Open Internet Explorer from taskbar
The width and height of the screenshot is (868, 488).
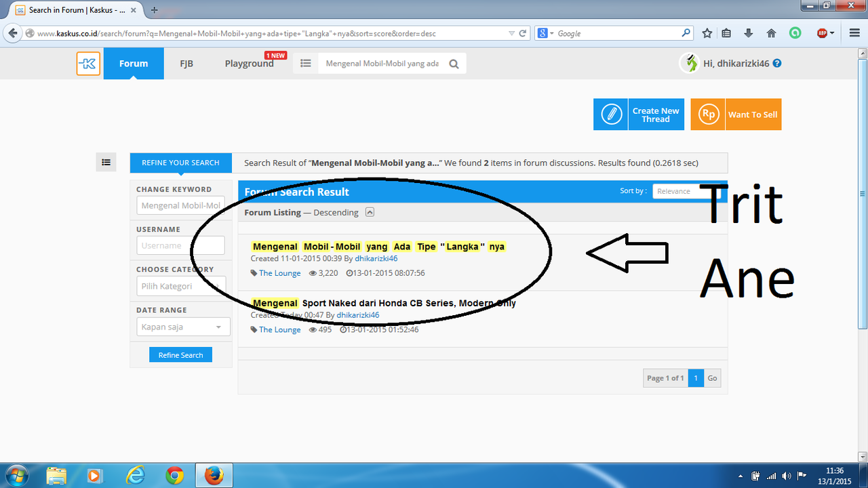pos(136,476)
